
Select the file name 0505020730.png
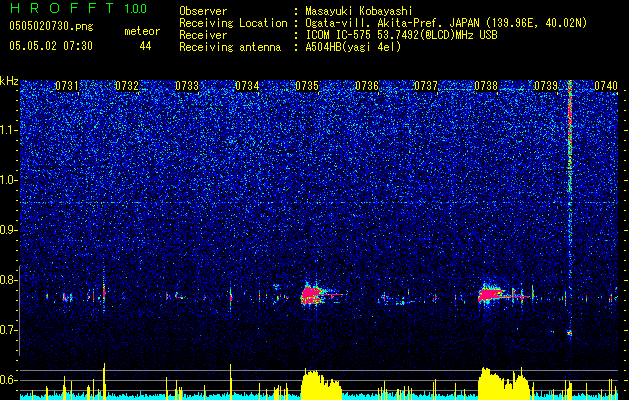click(51, 26)
